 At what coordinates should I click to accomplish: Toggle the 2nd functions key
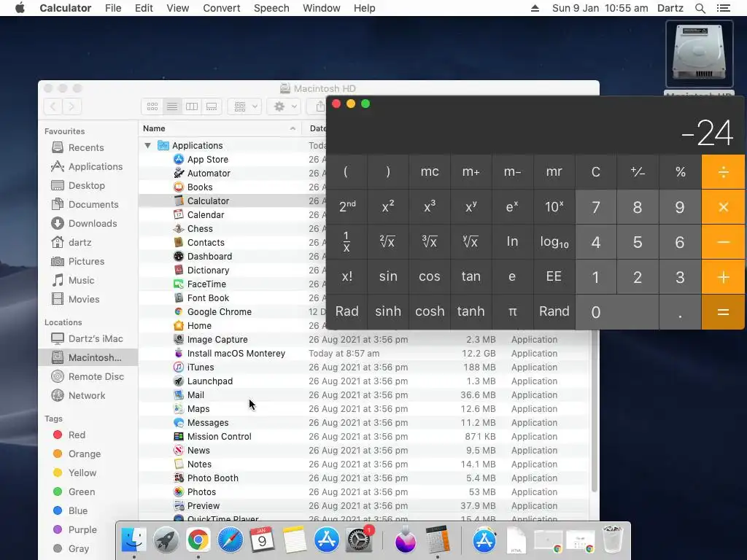click(347, 207)
